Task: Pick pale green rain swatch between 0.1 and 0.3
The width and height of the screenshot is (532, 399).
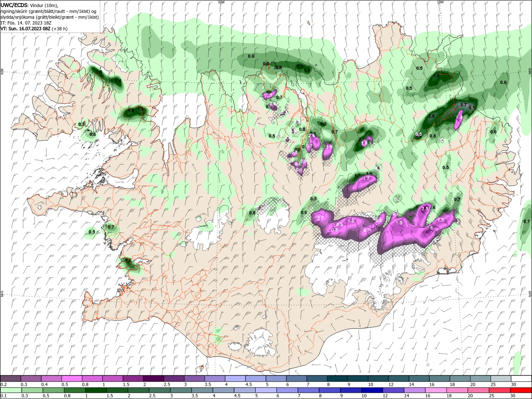Action: 10,390
